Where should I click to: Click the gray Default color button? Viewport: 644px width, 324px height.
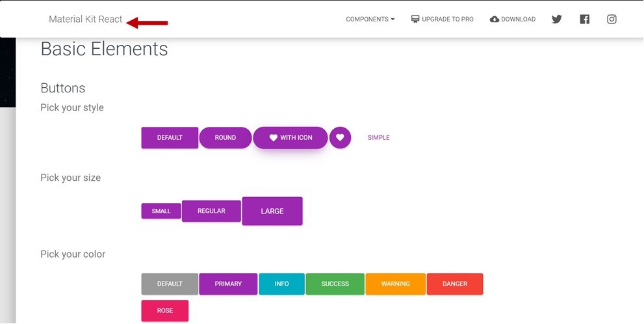[170, 284]
